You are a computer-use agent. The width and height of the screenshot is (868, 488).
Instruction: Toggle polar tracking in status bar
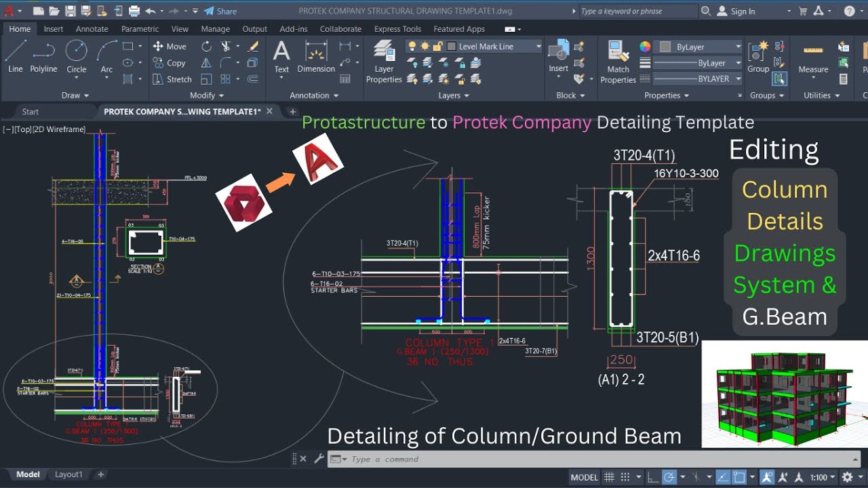pos(669,477)
